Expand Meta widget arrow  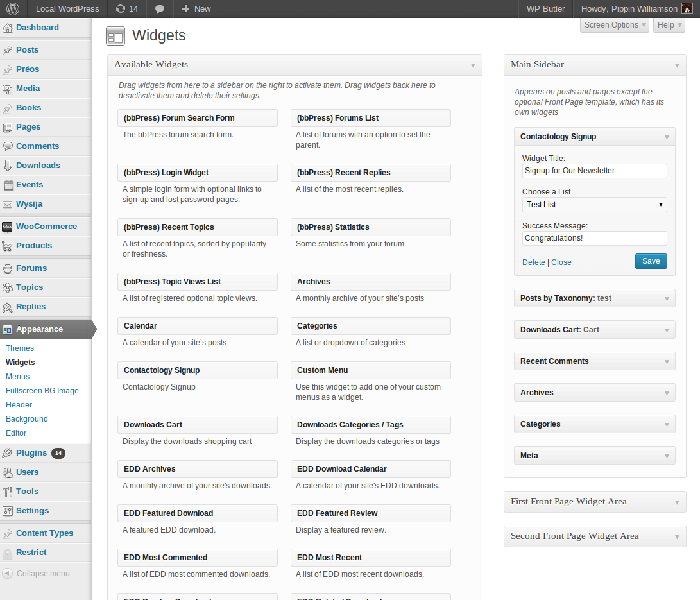(667, 456)
